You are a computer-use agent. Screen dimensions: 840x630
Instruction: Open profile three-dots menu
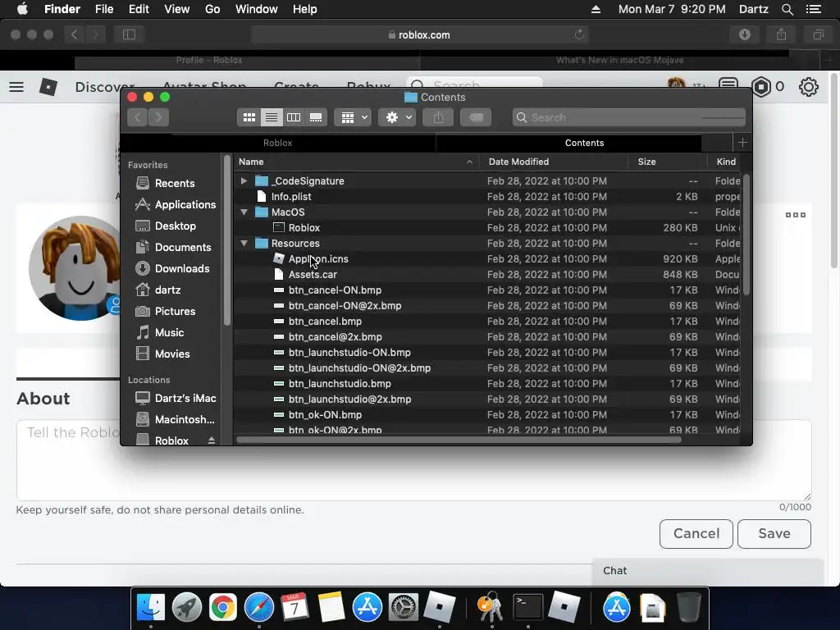point(796,215)
